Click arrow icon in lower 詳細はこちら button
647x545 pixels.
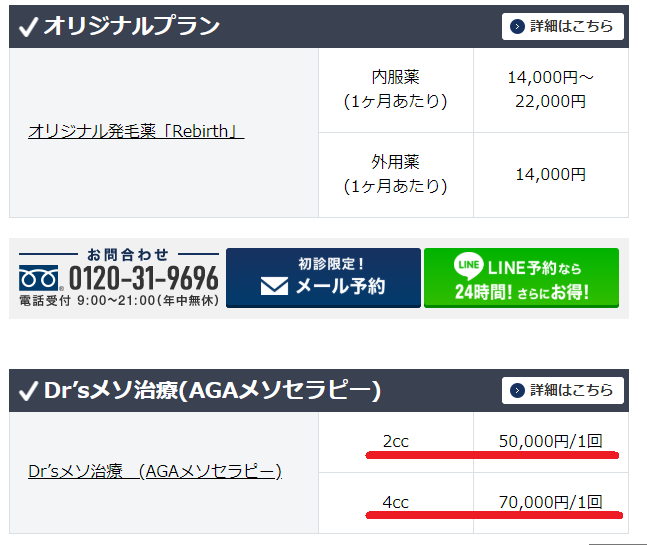coord(517,390)
